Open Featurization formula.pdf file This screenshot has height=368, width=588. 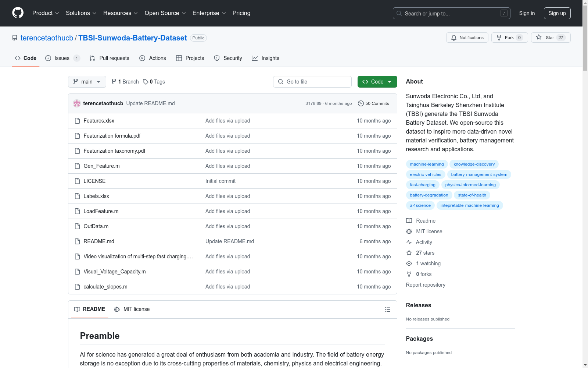112,136
